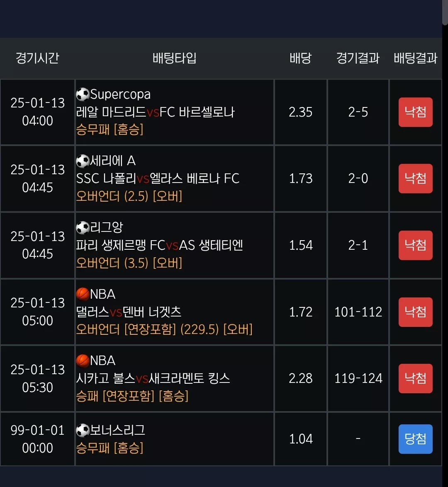Select the 경기시간 column header
Screen dimensions: 448x487
tap(37, 58)
